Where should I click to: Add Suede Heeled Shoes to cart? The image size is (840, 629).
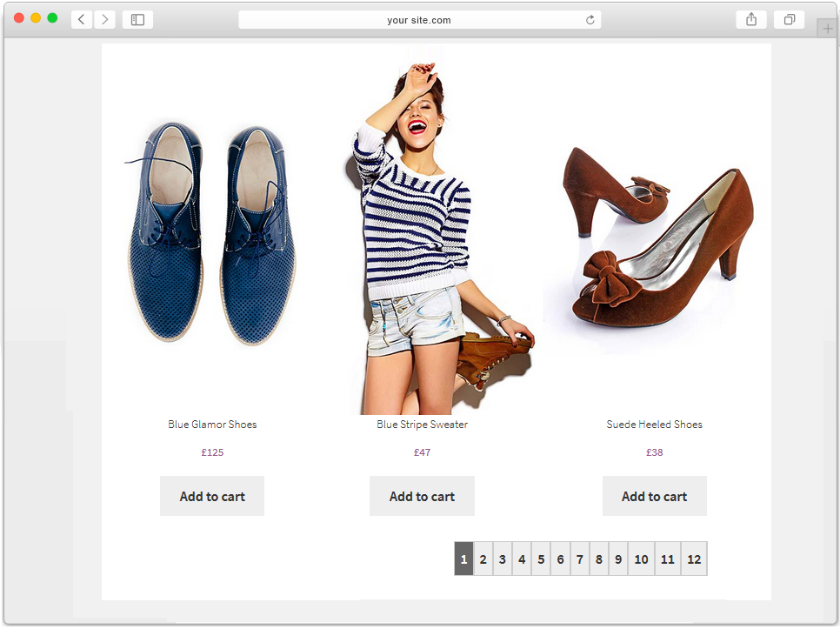tap(655, 496)
